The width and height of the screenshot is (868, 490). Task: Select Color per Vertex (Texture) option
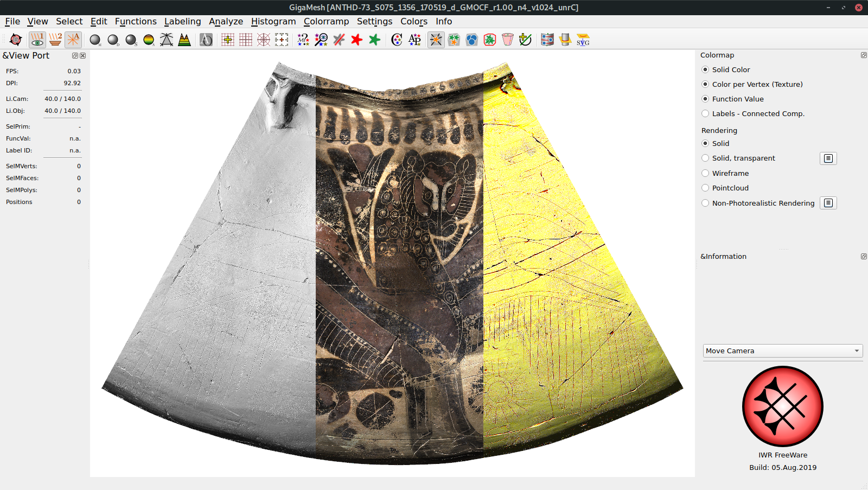point(752,84)
